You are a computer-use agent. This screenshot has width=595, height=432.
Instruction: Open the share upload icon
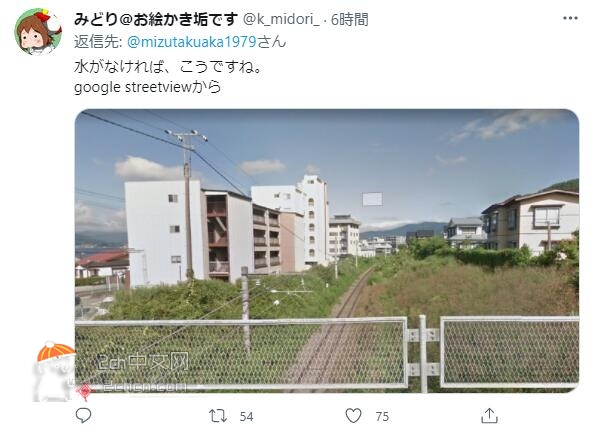489,416
